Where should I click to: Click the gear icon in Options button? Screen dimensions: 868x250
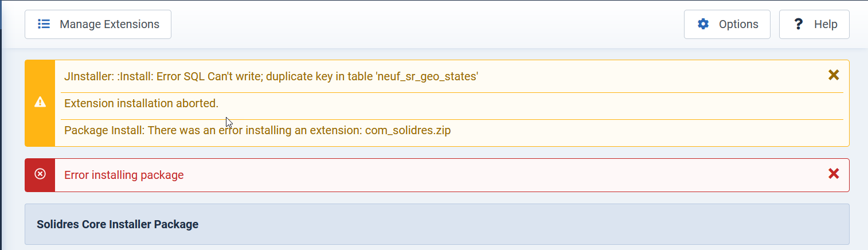tap(703, 24)
